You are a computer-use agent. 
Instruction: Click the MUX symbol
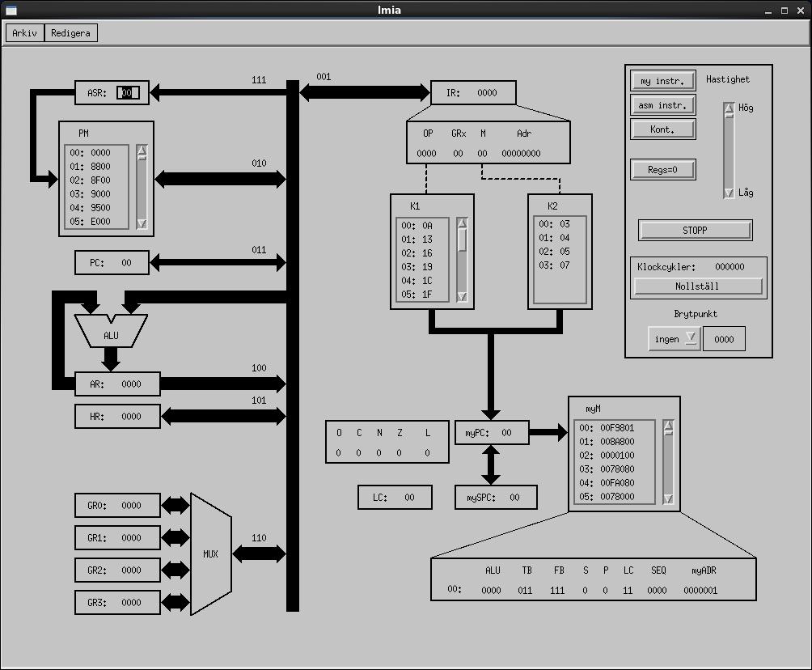[211, 554]
